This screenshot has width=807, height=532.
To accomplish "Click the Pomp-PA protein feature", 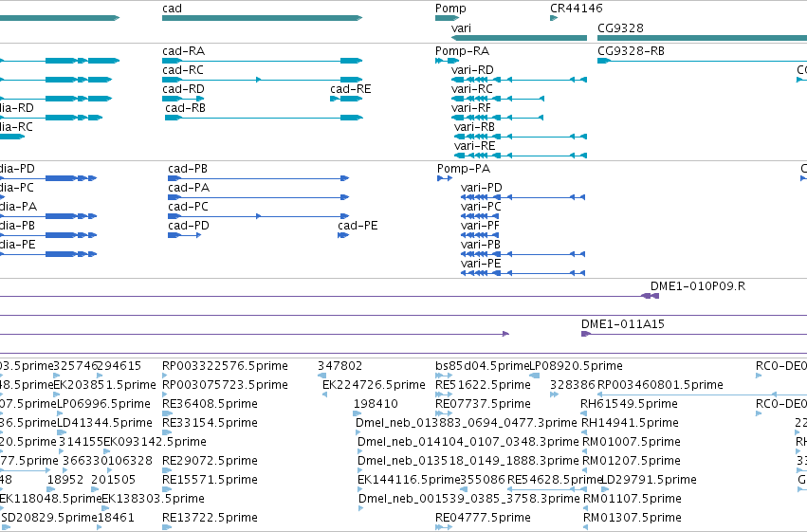I will click(445, 178).
